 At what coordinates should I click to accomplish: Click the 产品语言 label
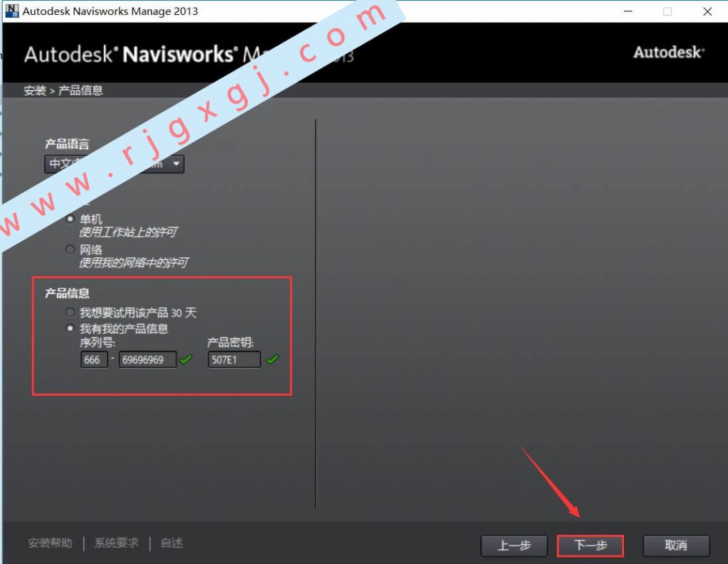pos(67,144)
